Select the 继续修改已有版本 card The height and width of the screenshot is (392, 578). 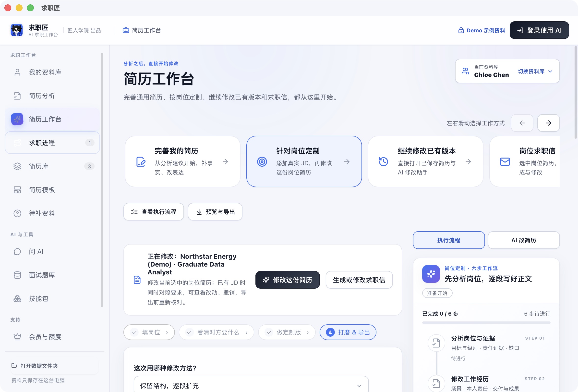coord(426,161)
